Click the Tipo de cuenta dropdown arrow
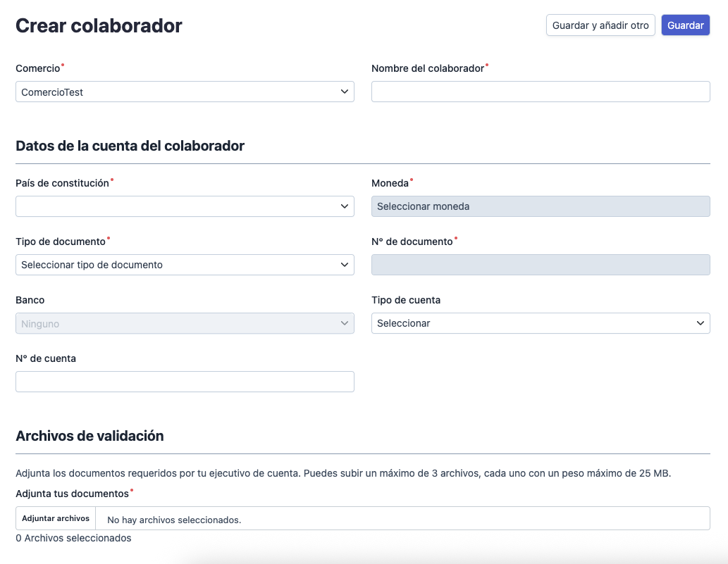This screenshot has height=564, width=728. pyautogui.click(x=701, y=323)
